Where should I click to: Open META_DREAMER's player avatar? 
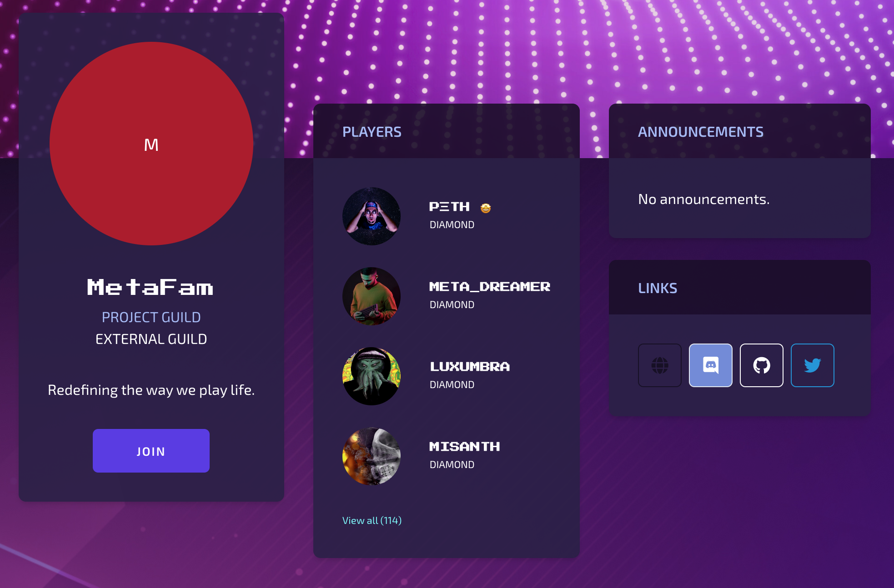pyautogui.click(x=372, y=296)
